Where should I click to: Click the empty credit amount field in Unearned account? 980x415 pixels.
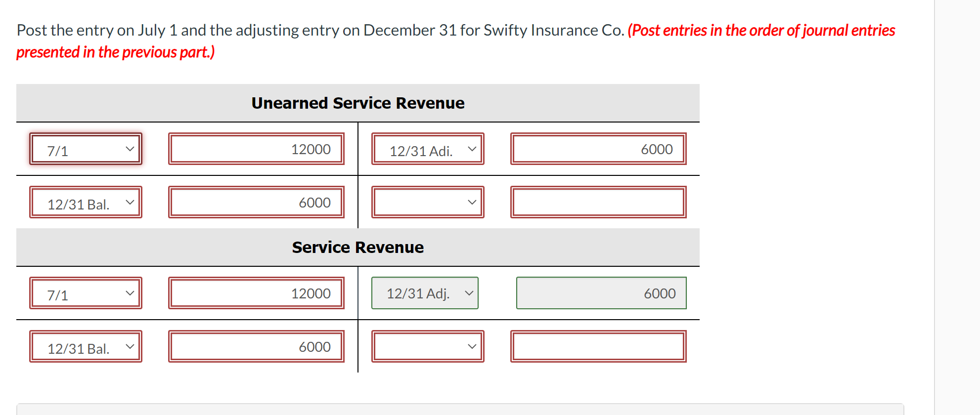[598, 202]
